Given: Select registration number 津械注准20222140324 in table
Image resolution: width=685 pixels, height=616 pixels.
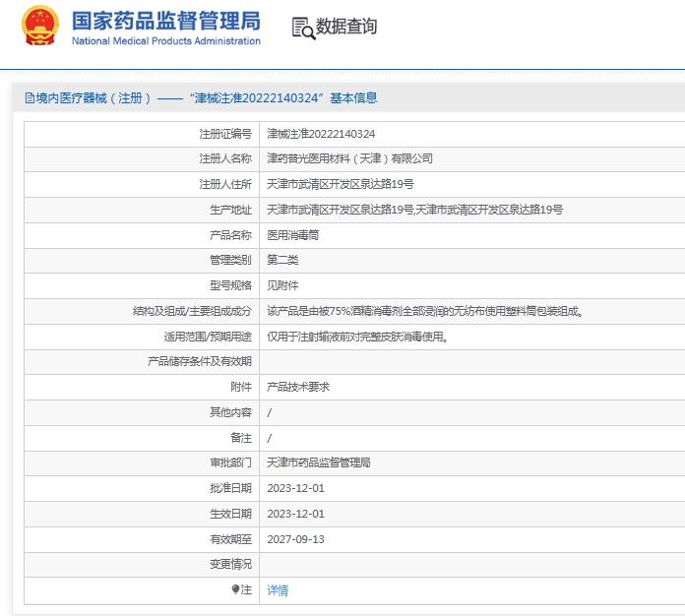Looking at the screenshot, I should click(x=321, y=134).
